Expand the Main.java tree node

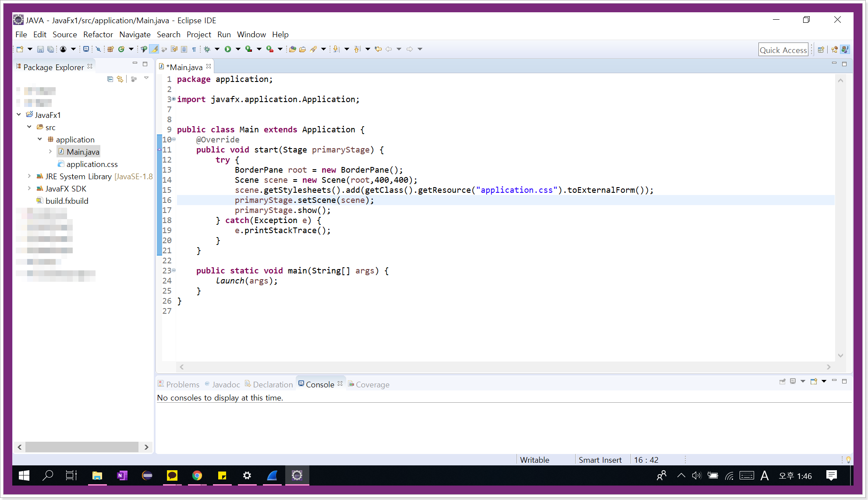point(50,151)
